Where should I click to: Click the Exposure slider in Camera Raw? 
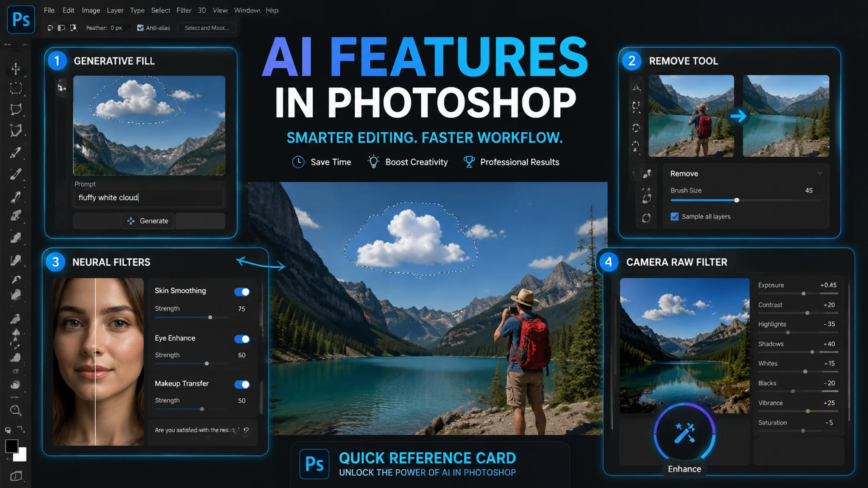coord(798,294)
